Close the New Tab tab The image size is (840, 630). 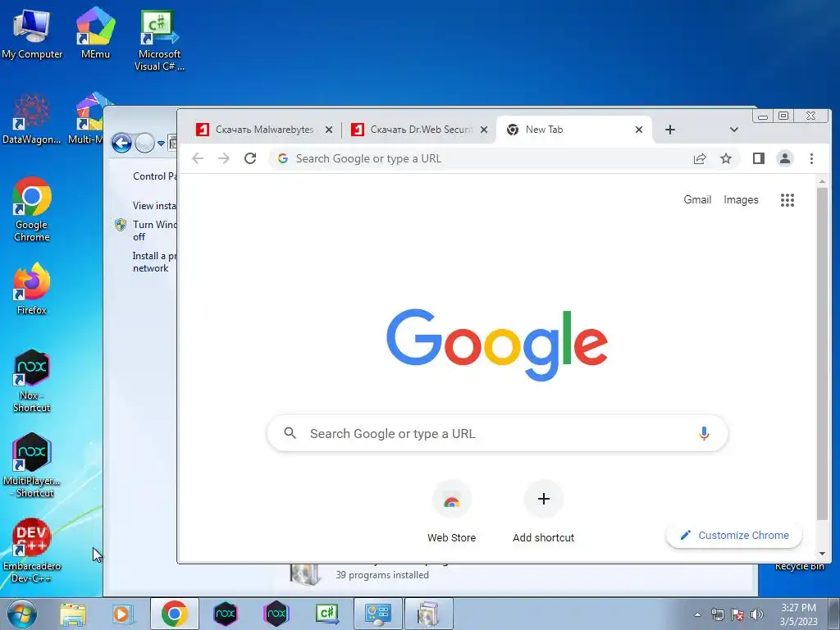(x=638, y=130)
